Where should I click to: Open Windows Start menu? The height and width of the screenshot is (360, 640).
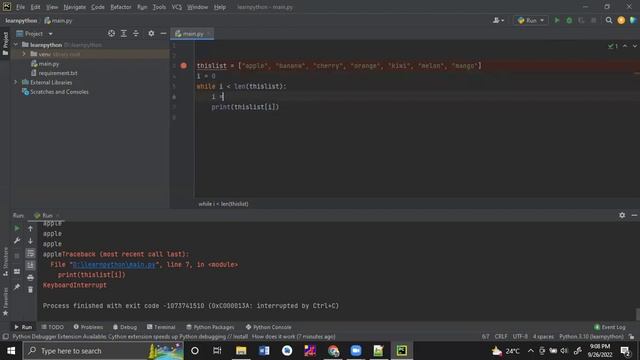pyautogui.click(x=11, y=351)
